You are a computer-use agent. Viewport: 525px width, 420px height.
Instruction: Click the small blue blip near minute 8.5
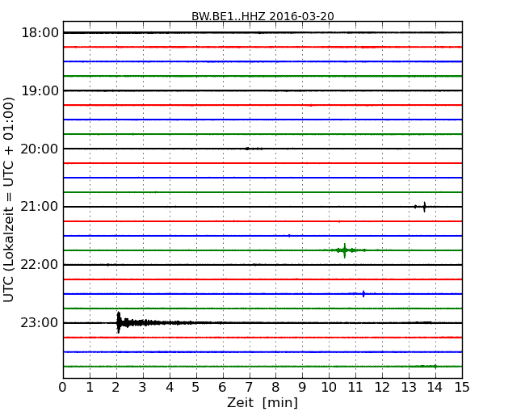point(289,236)
